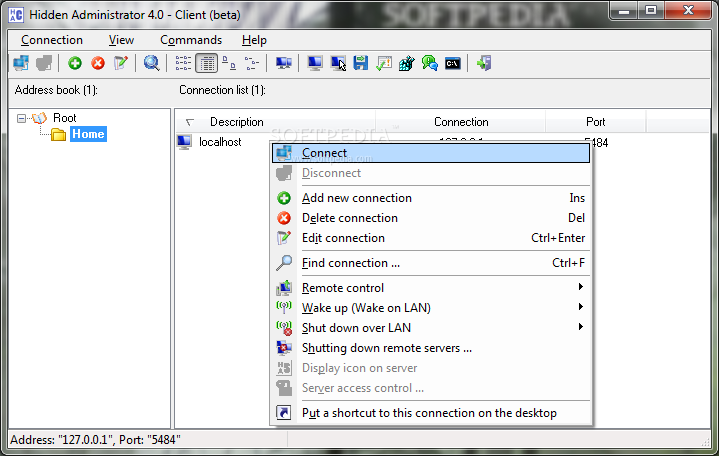Select the Home folder in address book
The width and height of the screenshot is (719, 456).
point(88,134)
